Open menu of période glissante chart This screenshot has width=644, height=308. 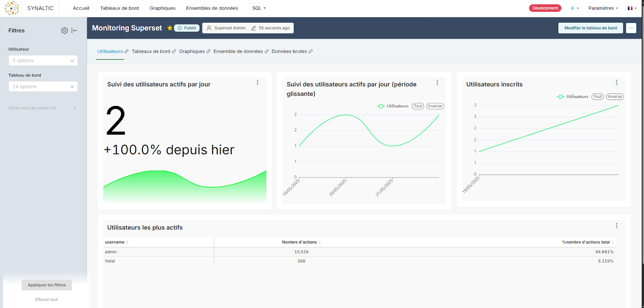437,83
